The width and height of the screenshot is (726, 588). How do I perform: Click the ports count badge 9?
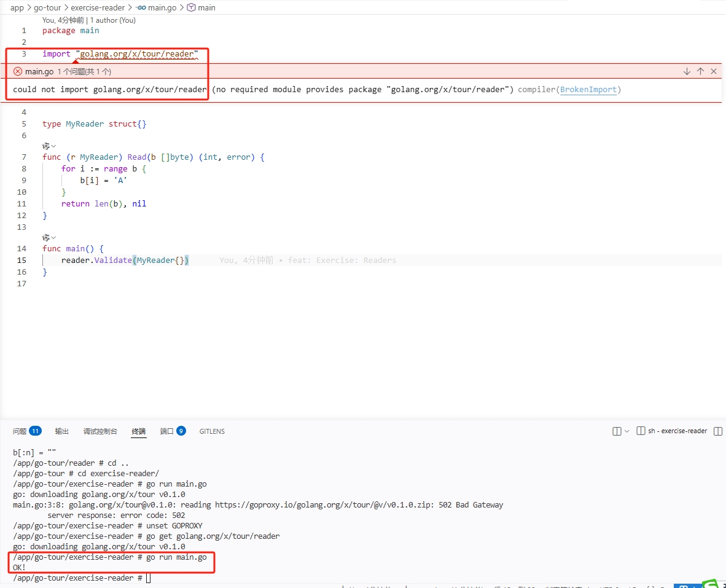[181, 431]
